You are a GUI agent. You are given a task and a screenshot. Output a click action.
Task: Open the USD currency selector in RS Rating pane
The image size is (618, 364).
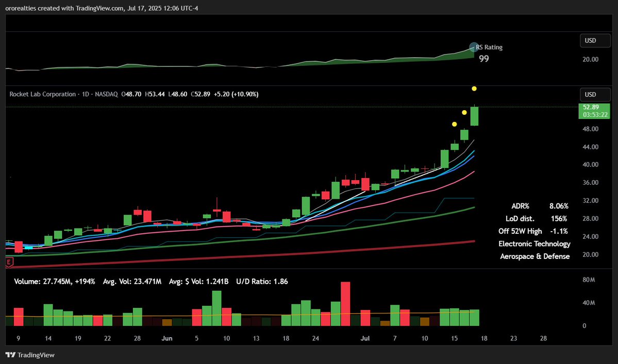pos(595,41)
